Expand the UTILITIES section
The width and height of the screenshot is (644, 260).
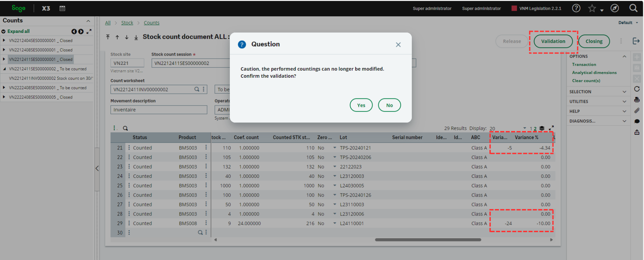pyautogui.click(x=624, y=101)
